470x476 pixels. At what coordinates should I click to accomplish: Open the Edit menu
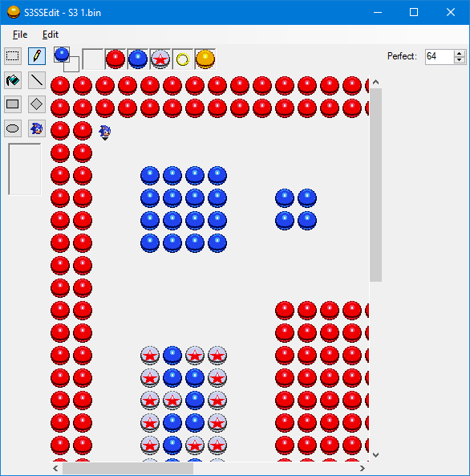51,35
